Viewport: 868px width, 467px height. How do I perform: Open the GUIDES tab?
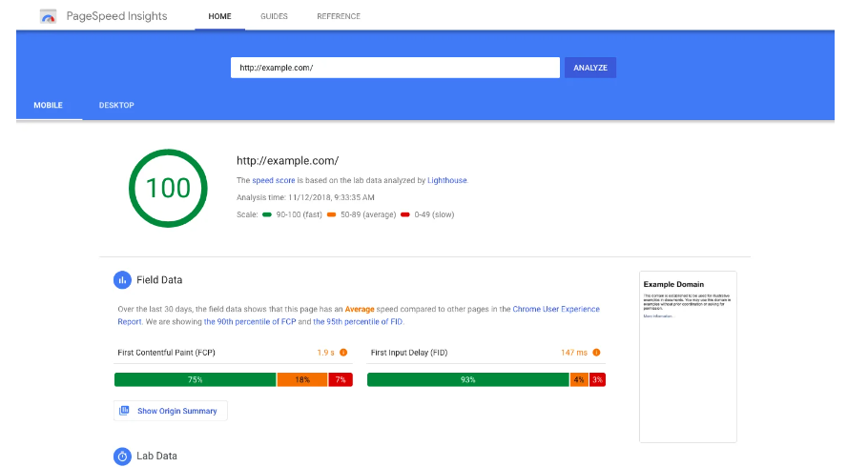pyautogui.click(x=274, y=16)
